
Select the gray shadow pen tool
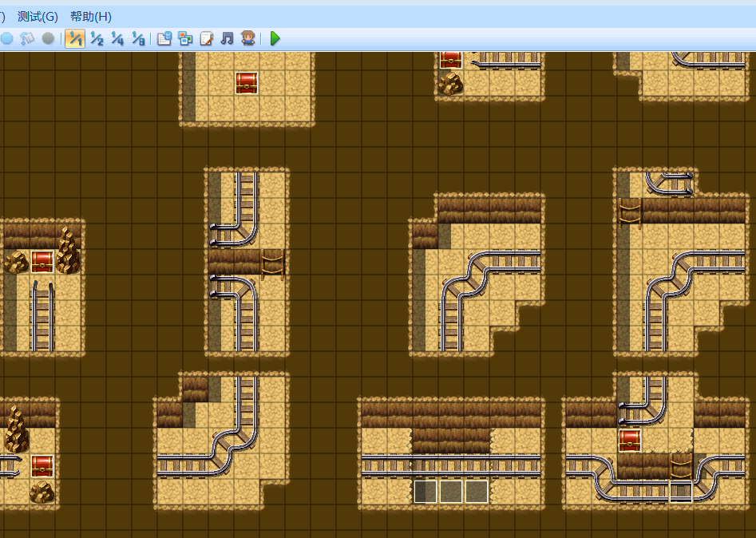coord(48,38)
